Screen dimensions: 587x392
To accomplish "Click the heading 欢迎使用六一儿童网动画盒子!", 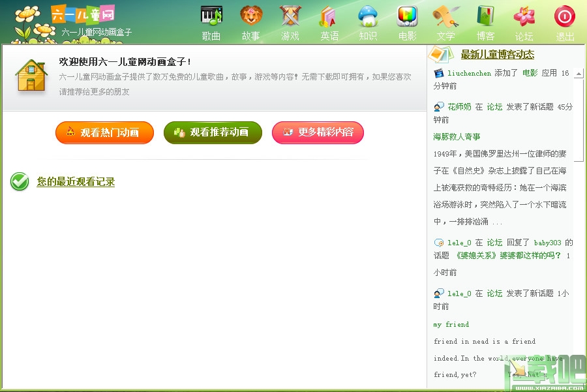I will tap(125, 62).
